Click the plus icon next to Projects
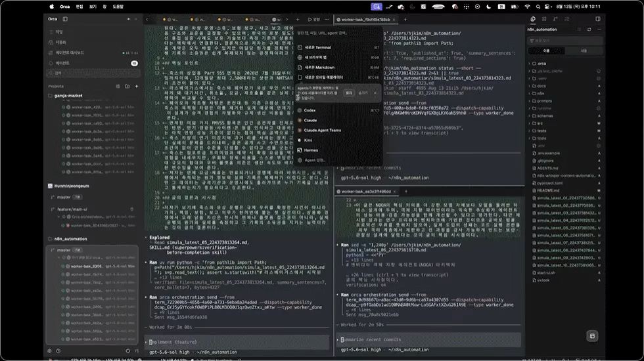644x361 pixels. click(137, 86)
